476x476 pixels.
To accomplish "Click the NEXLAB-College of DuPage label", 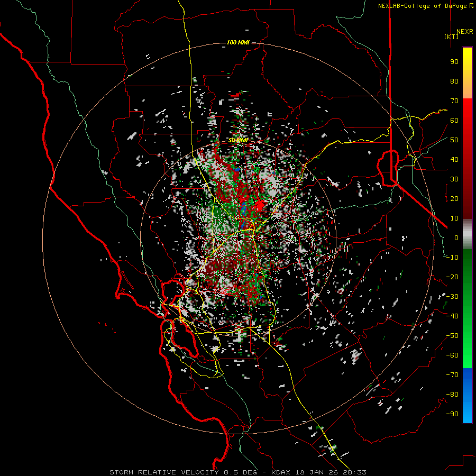I will pos(423,6).
